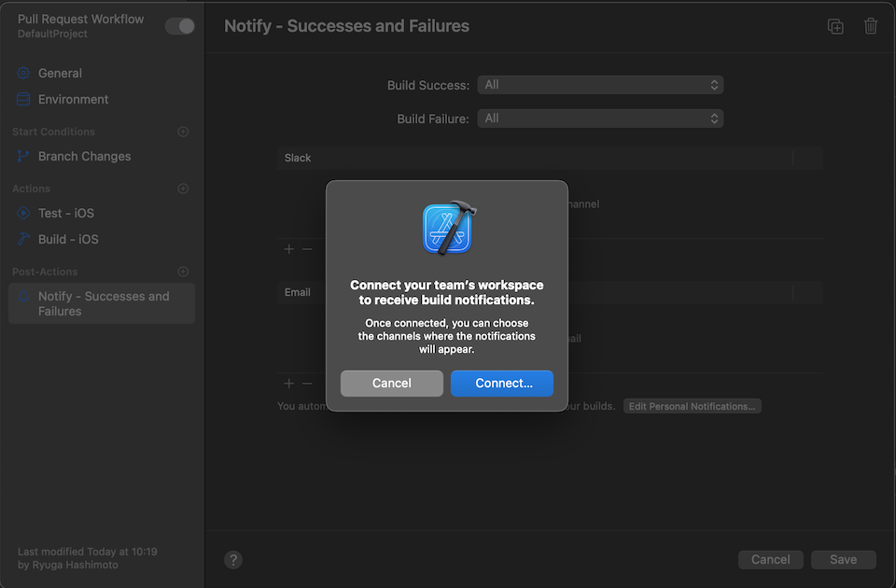Viewport: 896px width, 588px height.
Task: Click the Xcode icon in dialog
Action: [x=449, y=228]
